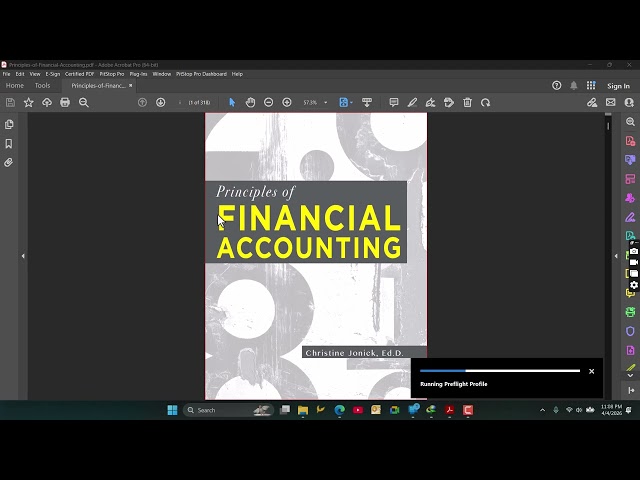640x480 pixels.
Task: Open the Plug-Ins menu
Action: tap(138, 74)
